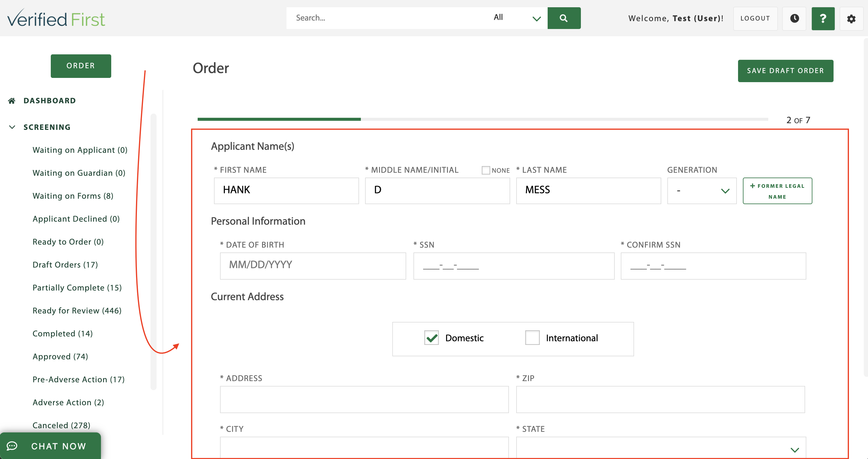Open Approved (74) list
The image size is (868, 459).
coord(60,356)
